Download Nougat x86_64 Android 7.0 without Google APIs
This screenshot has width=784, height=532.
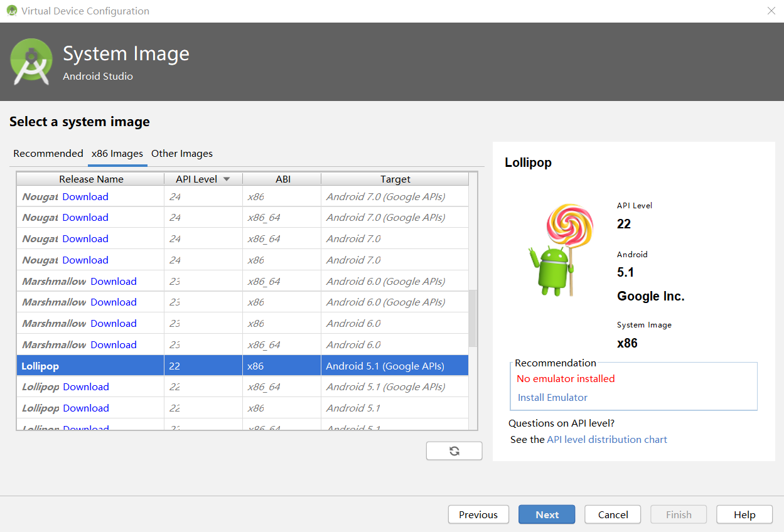tap(85, 238)
